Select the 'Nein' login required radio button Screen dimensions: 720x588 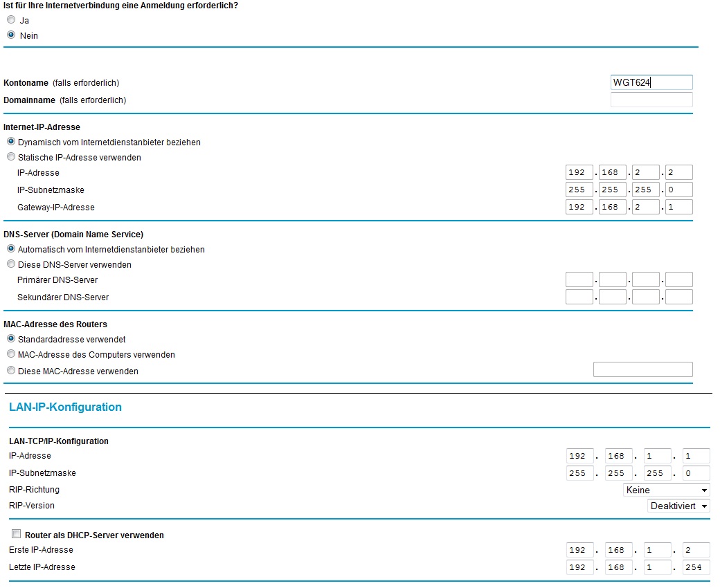point(11,35)
